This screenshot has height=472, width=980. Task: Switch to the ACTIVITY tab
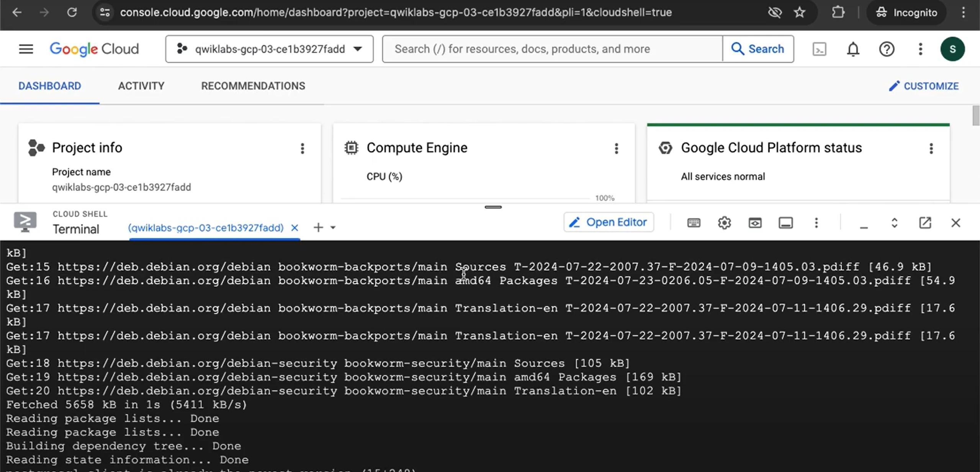(141, 86)
